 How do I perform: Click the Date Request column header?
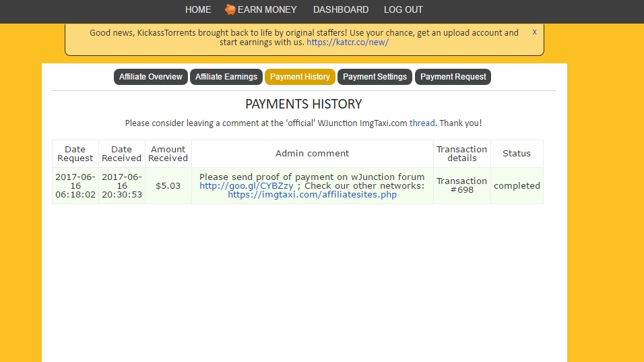coord(75,154)
